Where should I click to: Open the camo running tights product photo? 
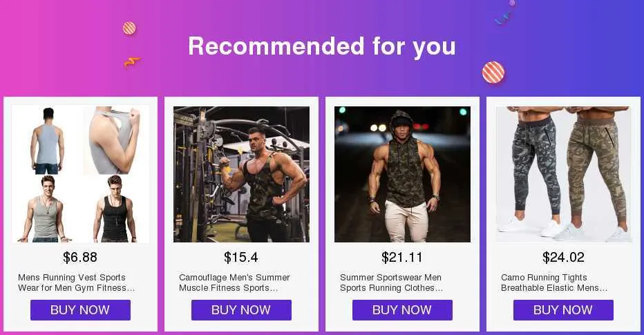tap(564, 174)
